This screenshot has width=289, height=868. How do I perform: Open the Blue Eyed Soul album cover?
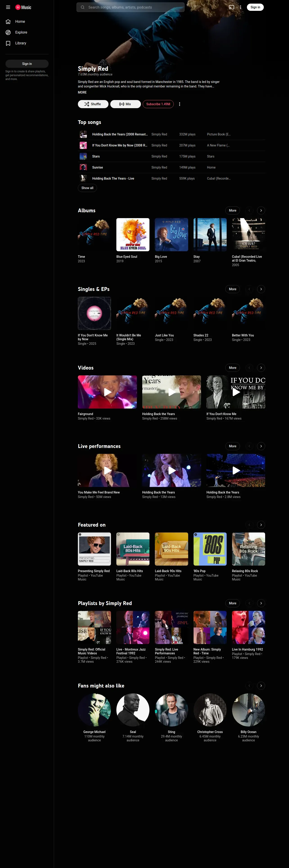133,235
